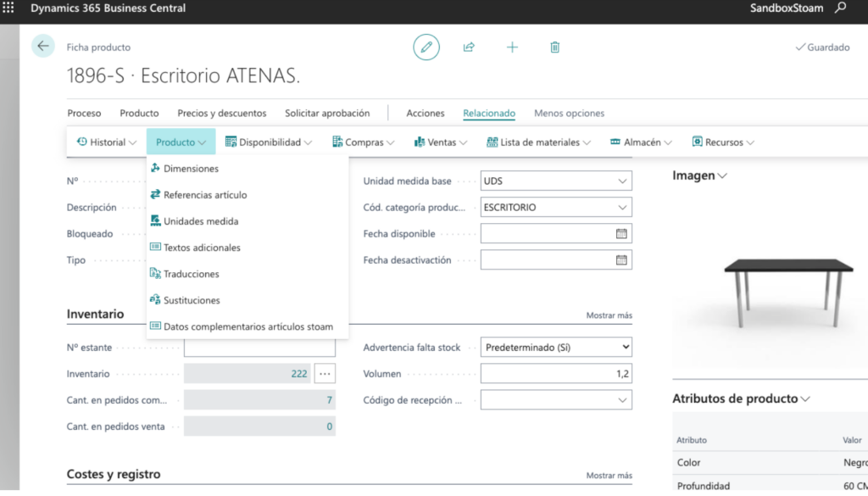The image size is (868, 496).
Task: Open Datos complementarios artículos stoam
Action: (x=248, y=326)
